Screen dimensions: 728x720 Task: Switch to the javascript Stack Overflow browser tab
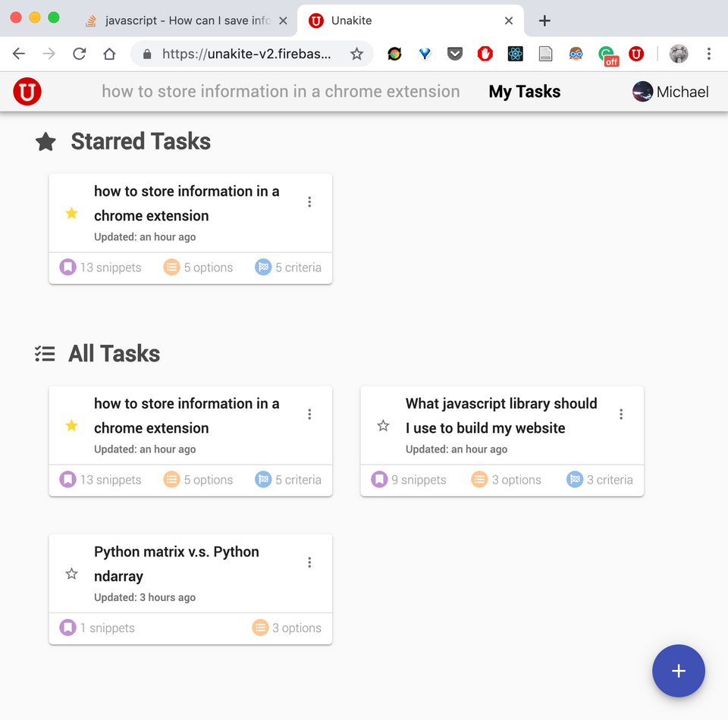click(182, 21)
